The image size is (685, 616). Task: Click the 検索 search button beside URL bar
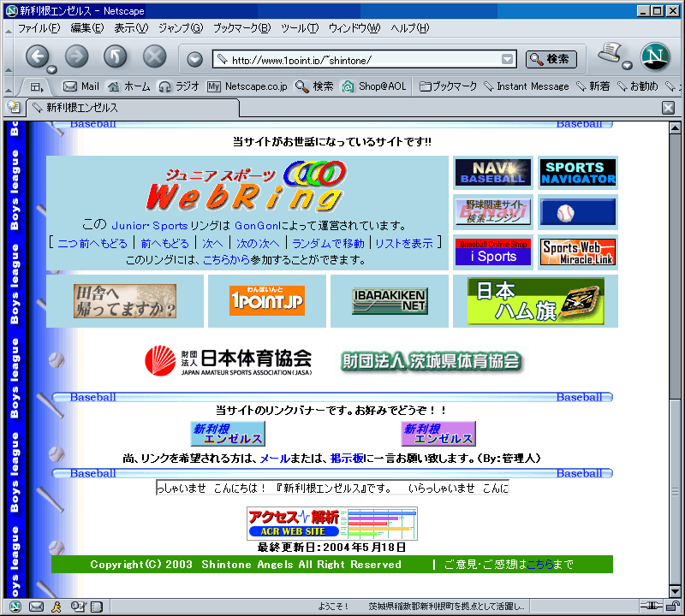pyautogui.click(x=551, y=59)
